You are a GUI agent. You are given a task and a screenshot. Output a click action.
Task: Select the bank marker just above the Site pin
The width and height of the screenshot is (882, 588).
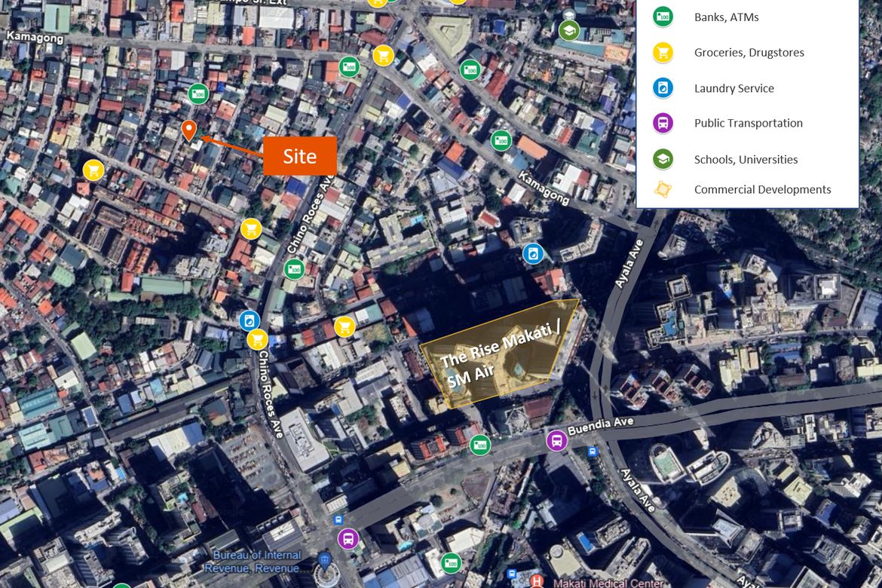click(x=198, y=94)
